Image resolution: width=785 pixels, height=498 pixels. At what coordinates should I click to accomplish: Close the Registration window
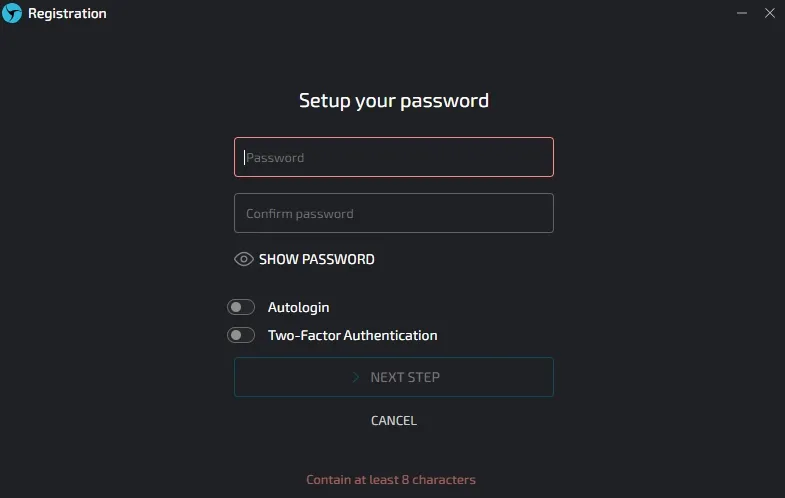(769, 14)
